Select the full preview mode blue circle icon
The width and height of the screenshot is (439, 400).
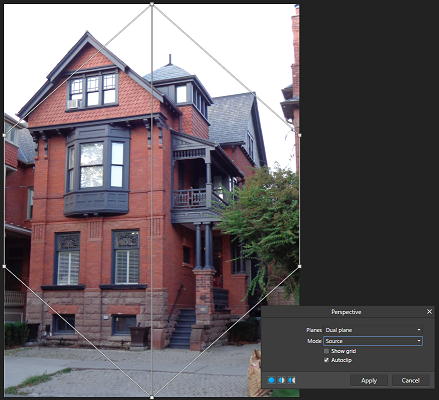tap(272, 380)
